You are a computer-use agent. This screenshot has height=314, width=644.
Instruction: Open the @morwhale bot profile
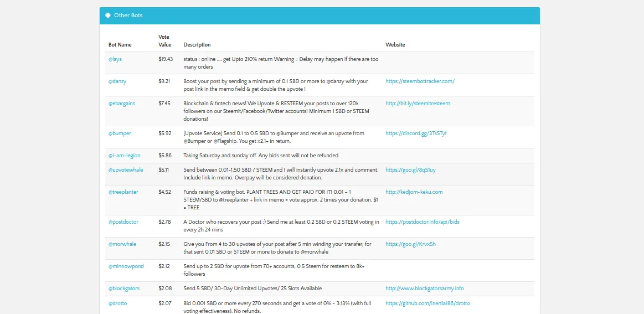[122, 244]
